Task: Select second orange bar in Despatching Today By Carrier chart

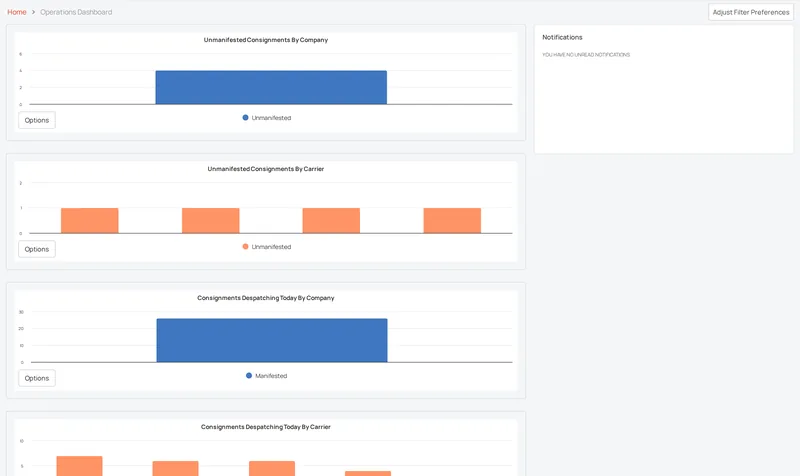Action: [x=176, y=469]
